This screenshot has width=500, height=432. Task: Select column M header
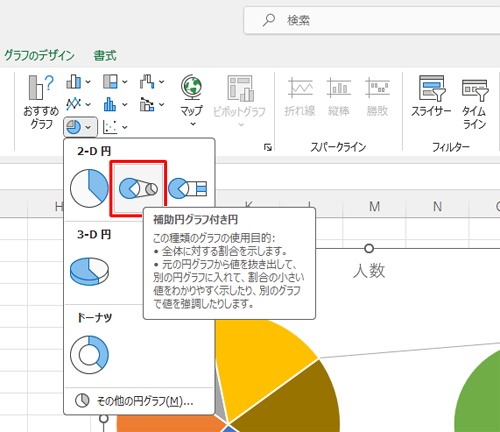[x=374, y=207]
